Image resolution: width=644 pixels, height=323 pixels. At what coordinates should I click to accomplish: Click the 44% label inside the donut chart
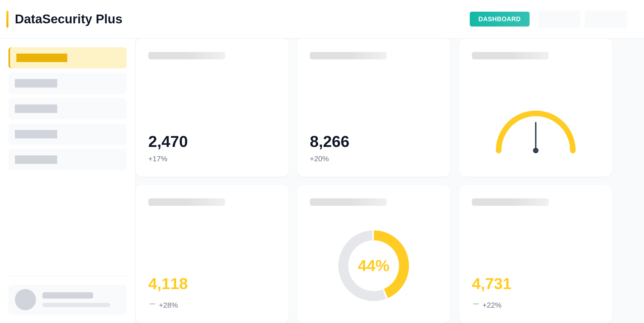point(373,266)
